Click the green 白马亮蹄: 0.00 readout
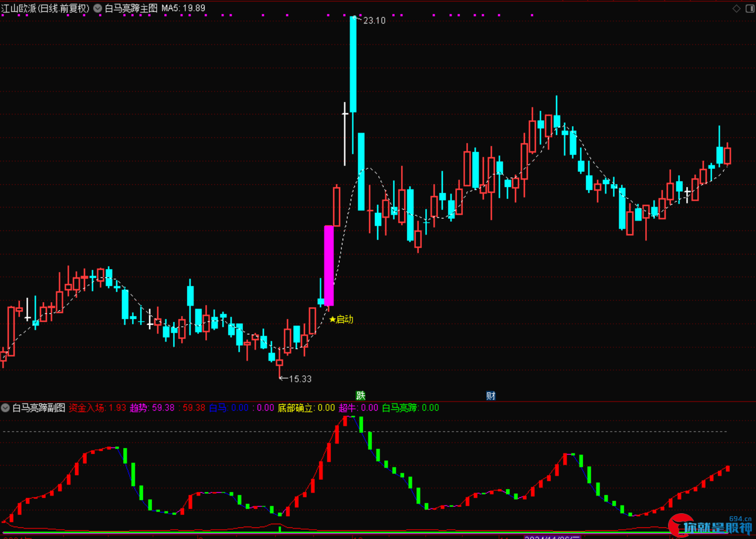The height and width of the screenshot is (539, 756). point(411,408)
